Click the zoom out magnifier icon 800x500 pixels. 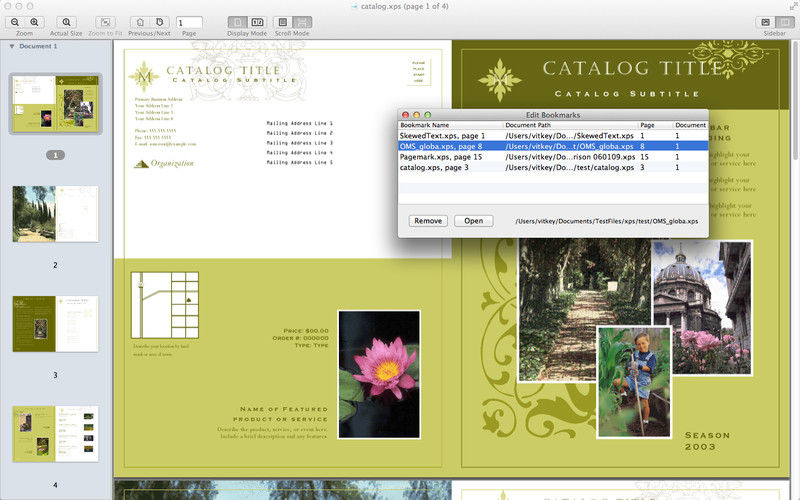click(x=15, y=22)
